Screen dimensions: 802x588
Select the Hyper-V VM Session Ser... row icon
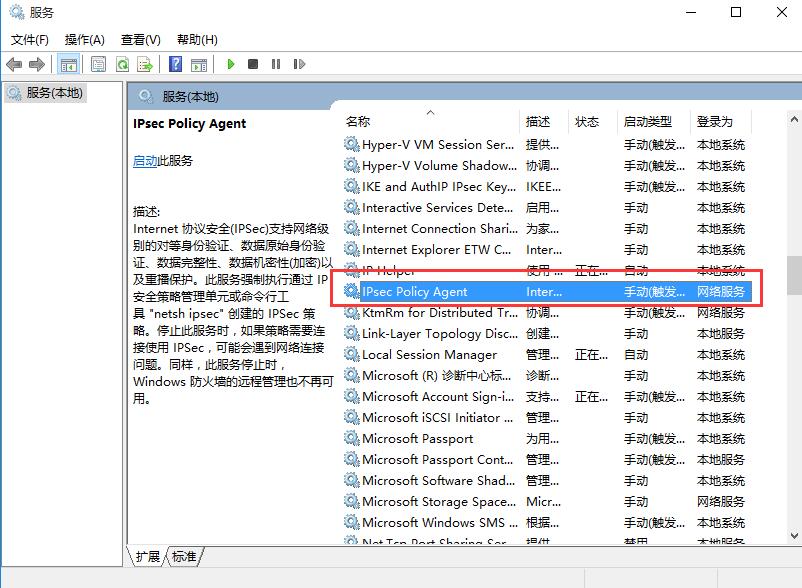tap(352, 145)
